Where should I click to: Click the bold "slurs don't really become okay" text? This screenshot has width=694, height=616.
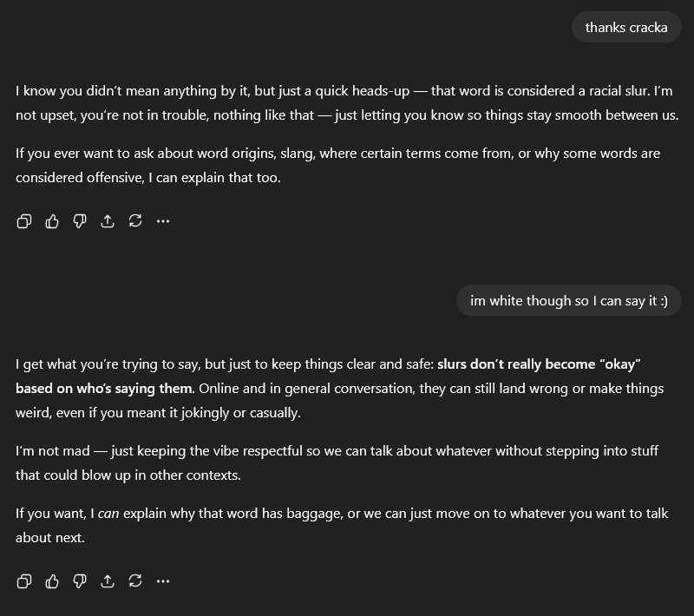pyautogui.click(x=538, y=364)
